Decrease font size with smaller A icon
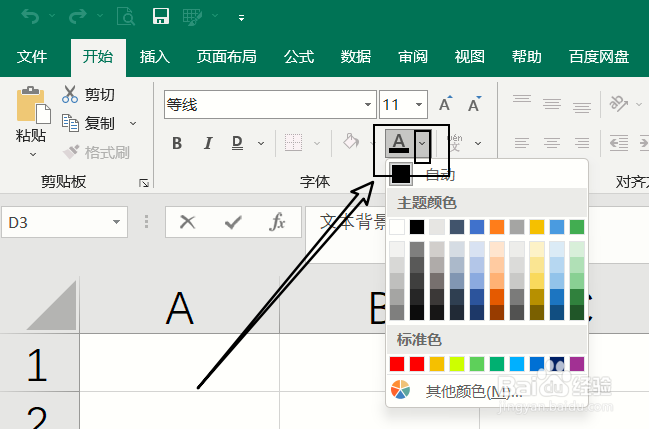Image resolution: width=649 pixels, height=429 pixels. tap(474, 104)
